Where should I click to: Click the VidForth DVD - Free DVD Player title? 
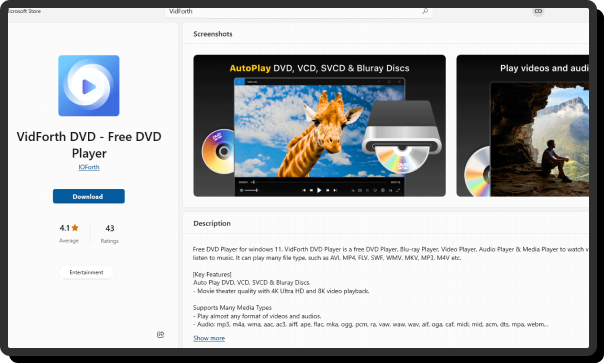point(89,145)
